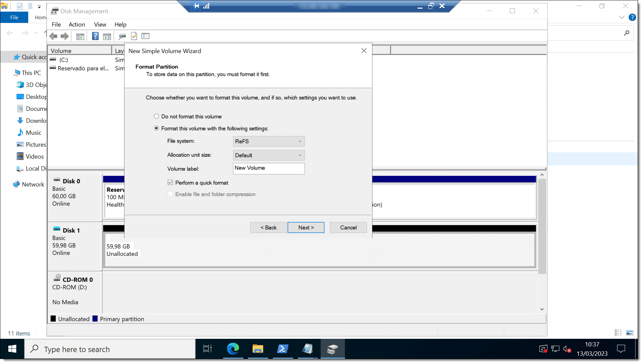643x364 pixels.
Task: Select 'Do not format this volume' radio button
Action: [x=156, y=116]
